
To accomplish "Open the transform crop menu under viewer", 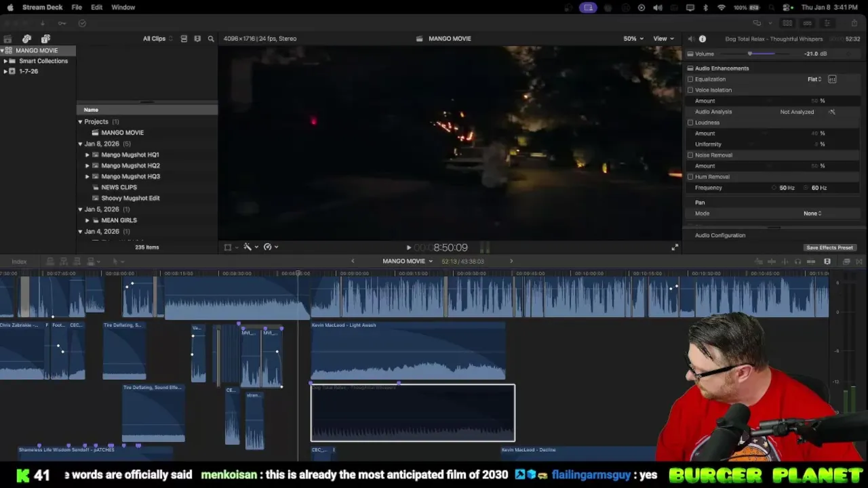I will pos(231,247).
